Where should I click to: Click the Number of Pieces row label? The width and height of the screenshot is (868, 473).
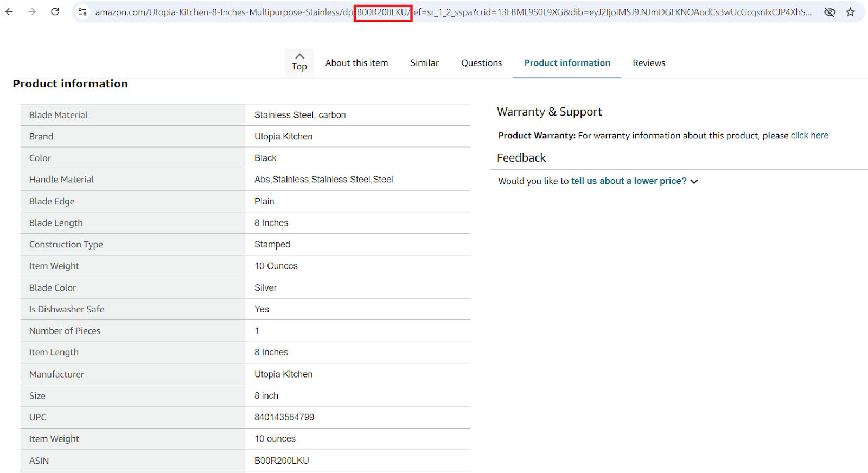tap(65, 331)
